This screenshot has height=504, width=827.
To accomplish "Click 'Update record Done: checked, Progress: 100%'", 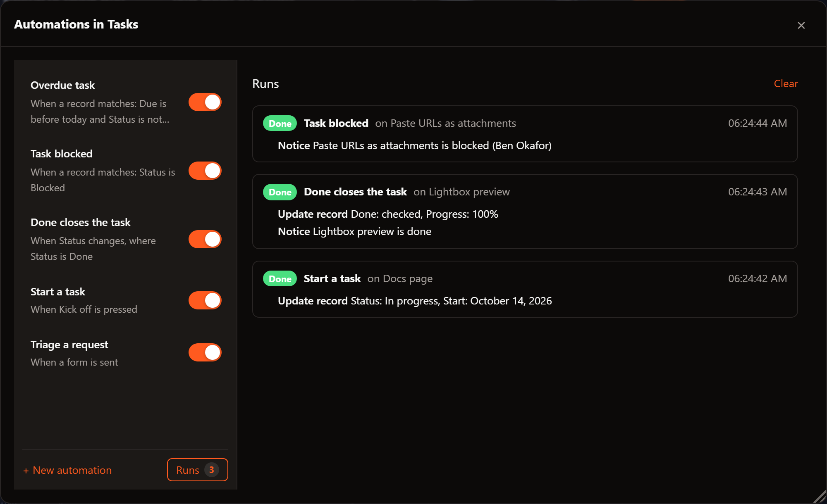I will point(388,214).
